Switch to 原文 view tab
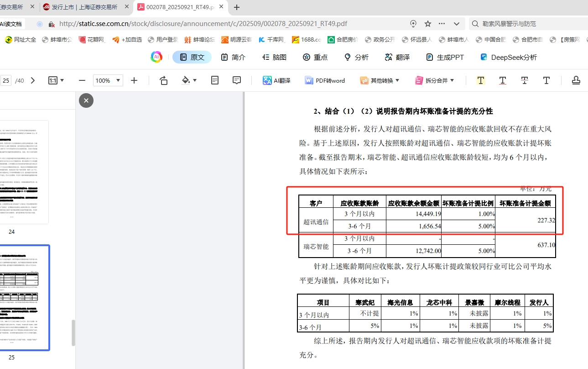 click(192, 57)
